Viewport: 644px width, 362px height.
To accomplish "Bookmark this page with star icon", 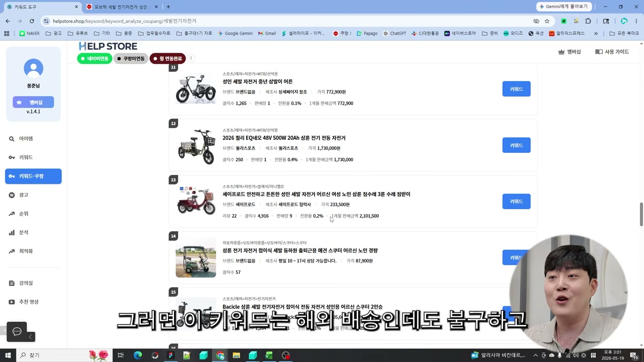I will pyautogui.click(x=547, y=21).
